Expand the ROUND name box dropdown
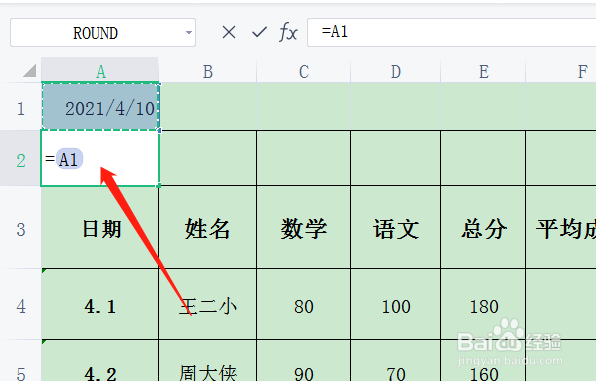596x381 pixels. click(189, 33)
